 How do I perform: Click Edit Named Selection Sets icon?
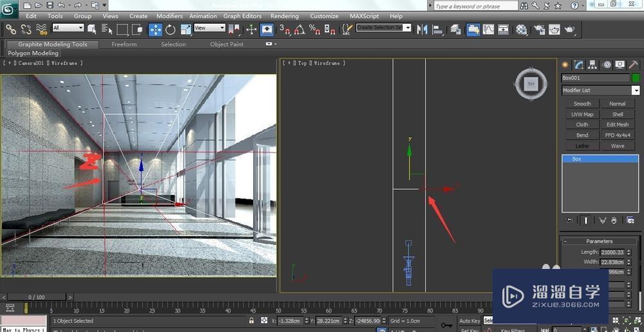348,29
